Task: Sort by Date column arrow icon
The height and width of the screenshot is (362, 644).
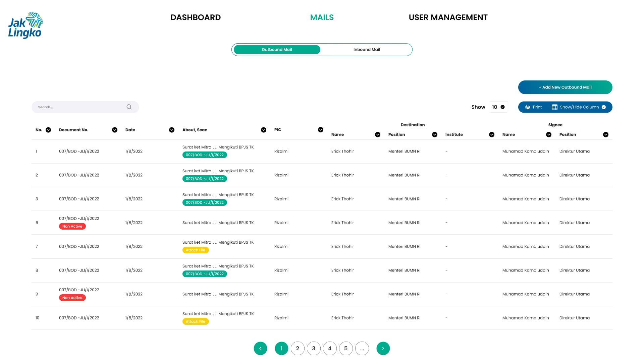Action: pyautogui.click(x=172, y=130)
